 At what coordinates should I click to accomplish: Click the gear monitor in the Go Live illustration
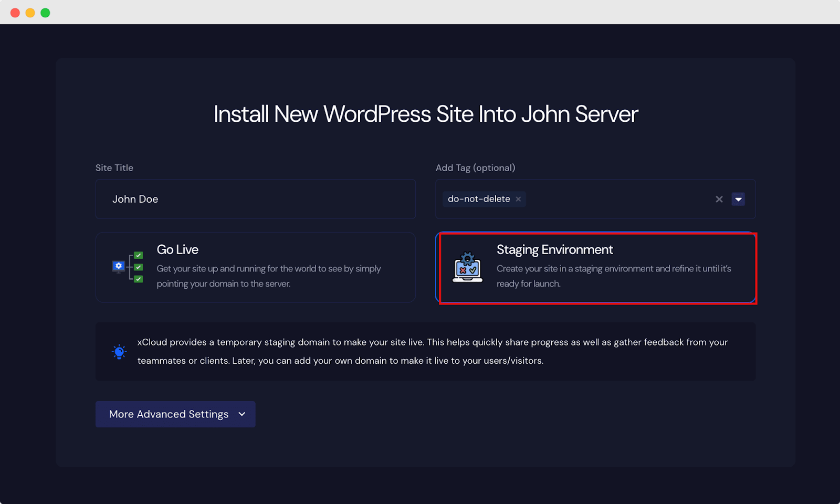118,266
